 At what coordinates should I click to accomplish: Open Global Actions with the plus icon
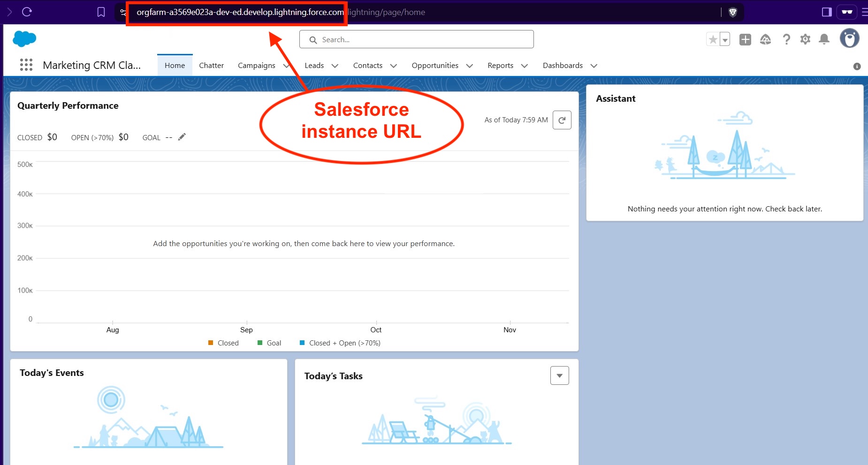(745, 39)
